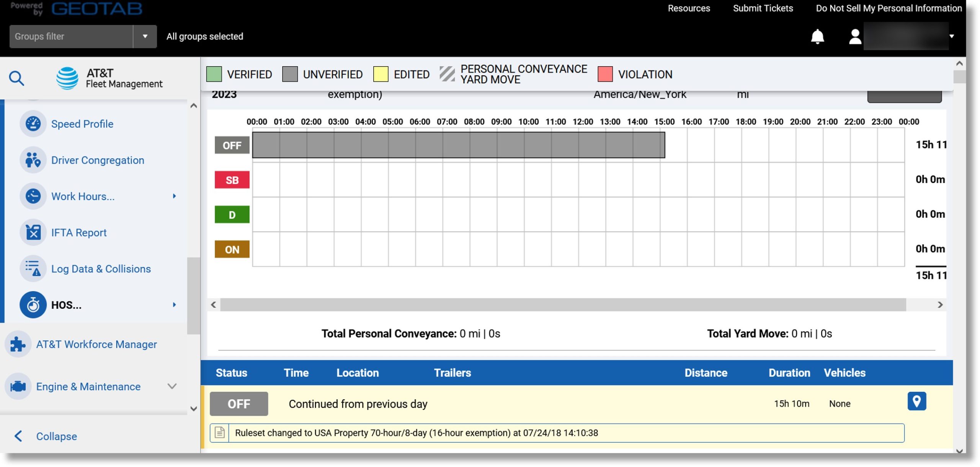Click the OFF row label on graph
Image resolution: width=980 pixels, height=467 pixels.
click(x=232, y=145)
